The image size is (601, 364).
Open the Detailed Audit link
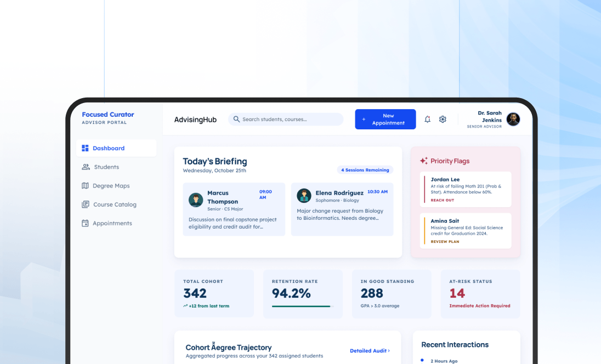[x=369, y=350]
